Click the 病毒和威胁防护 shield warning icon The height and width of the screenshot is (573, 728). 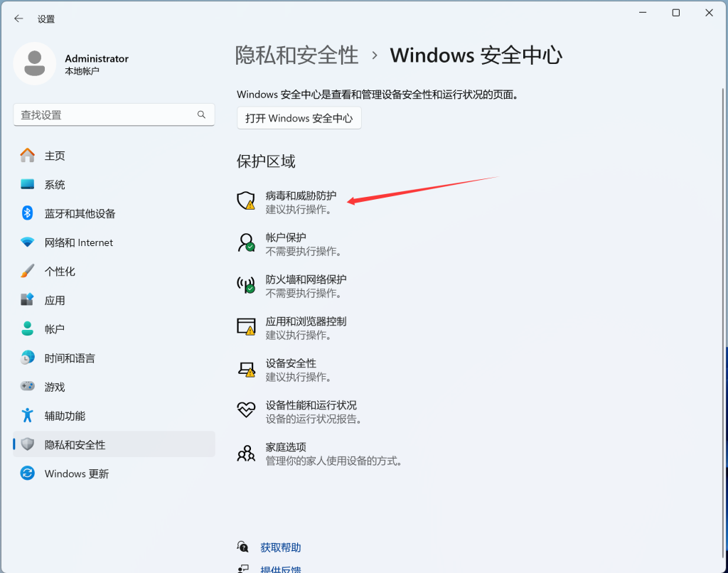[246, 201]
